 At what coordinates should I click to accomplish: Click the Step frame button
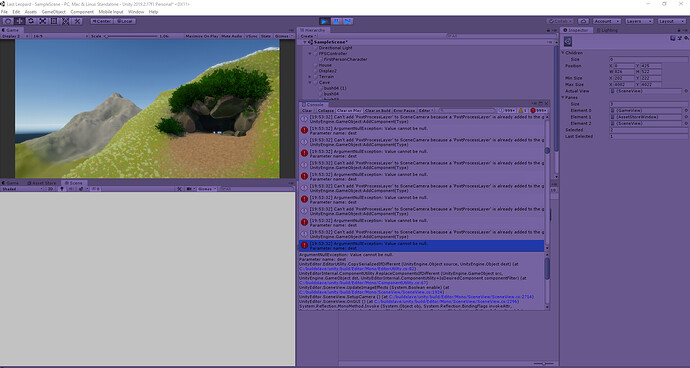point(348,21)
